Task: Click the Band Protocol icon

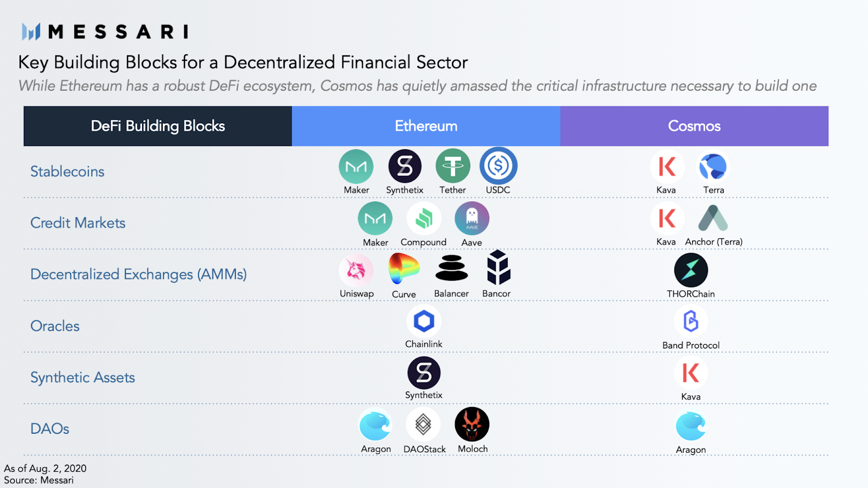Action: coord(691,321)
